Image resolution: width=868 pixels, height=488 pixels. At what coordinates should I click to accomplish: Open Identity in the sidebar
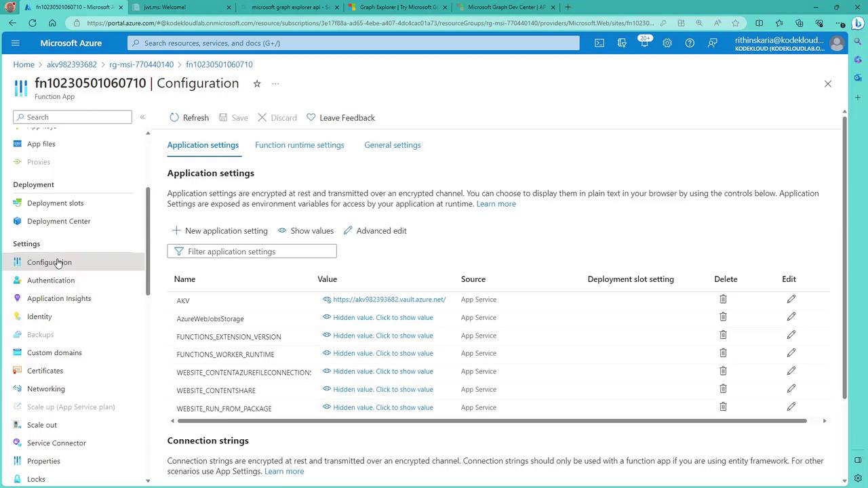coord(39,317)
